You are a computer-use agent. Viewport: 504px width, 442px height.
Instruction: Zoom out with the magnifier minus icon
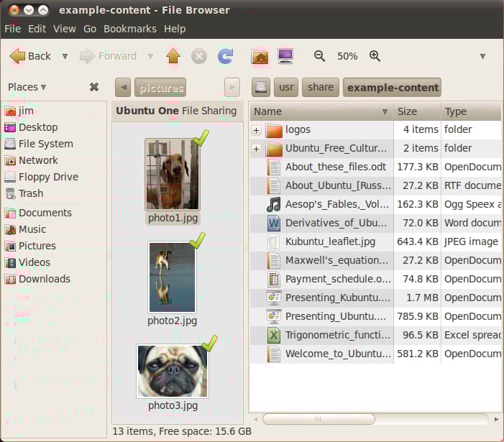(x=320, y=56)
